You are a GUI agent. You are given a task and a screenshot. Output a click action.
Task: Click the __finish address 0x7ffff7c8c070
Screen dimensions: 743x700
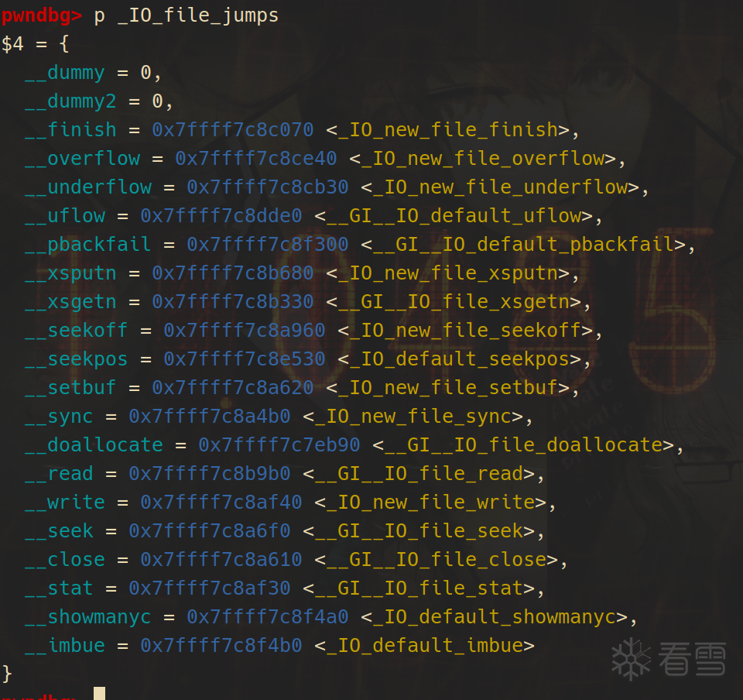click(x=233, y=129)
